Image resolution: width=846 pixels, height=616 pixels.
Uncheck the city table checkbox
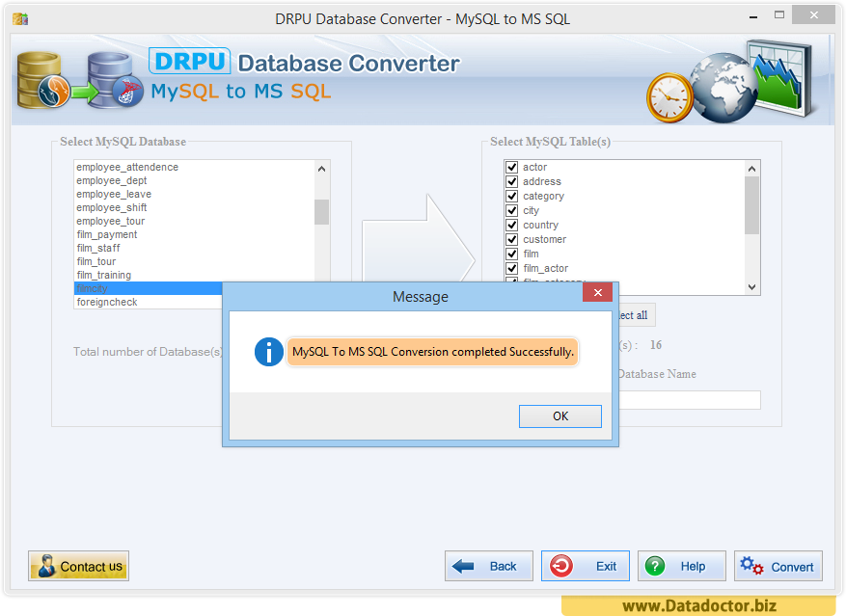pos(512,210)
